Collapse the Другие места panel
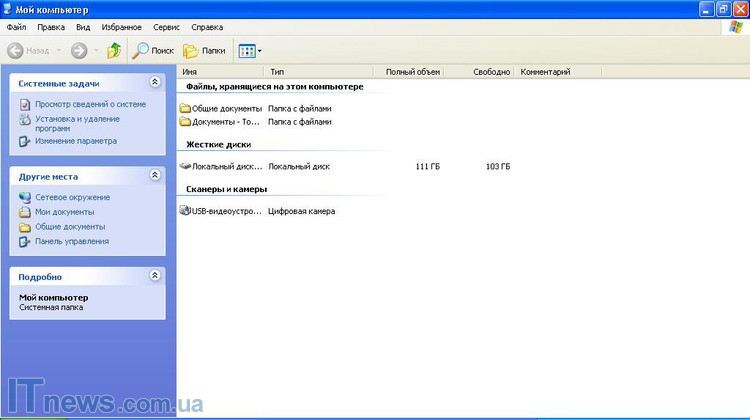This screenshot has height=420, width=750. 154,175
